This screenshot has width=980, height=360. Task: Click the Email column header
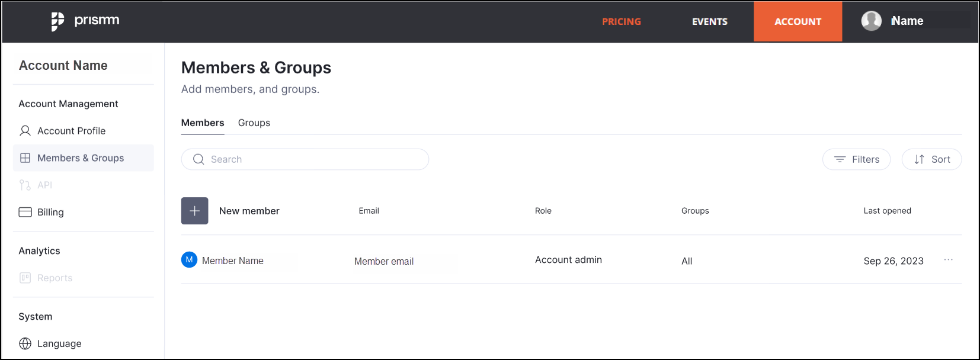pyautogui.click(x=369, y=211)
